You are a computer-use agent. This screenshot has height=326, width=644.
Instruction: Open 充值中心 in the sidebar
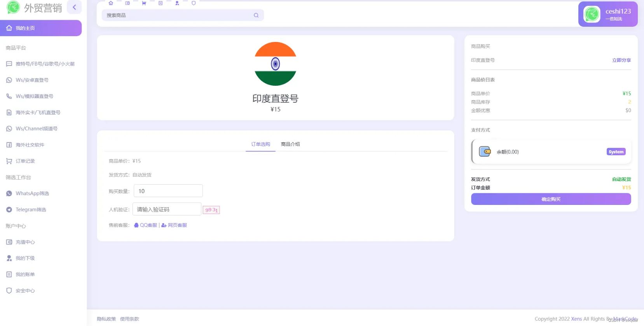[x=41, y=242]
